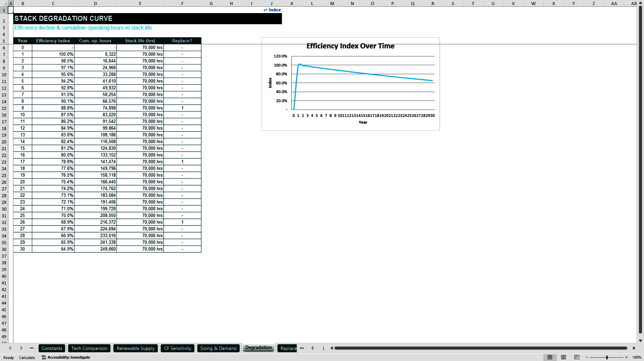Click the previous sheet navigation arrow
This screenshot has width=644, height=361.
click(x=10, y=348)
